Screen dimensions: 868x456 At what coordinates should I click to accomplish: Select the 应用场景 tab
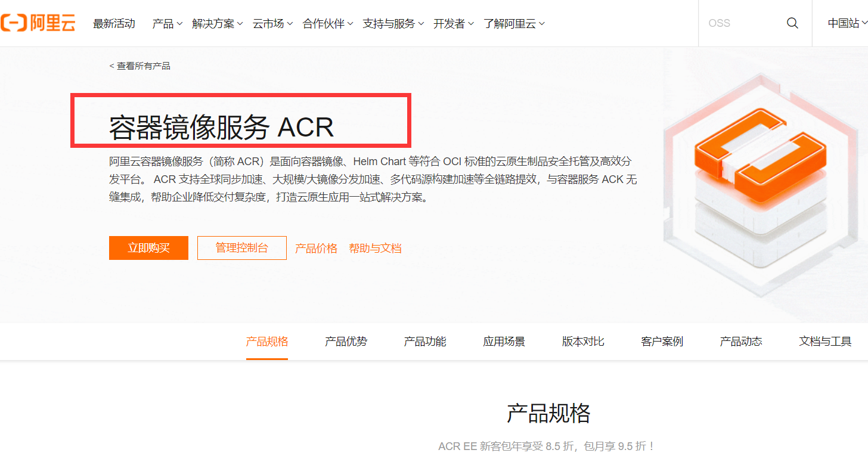click(504, 342)
